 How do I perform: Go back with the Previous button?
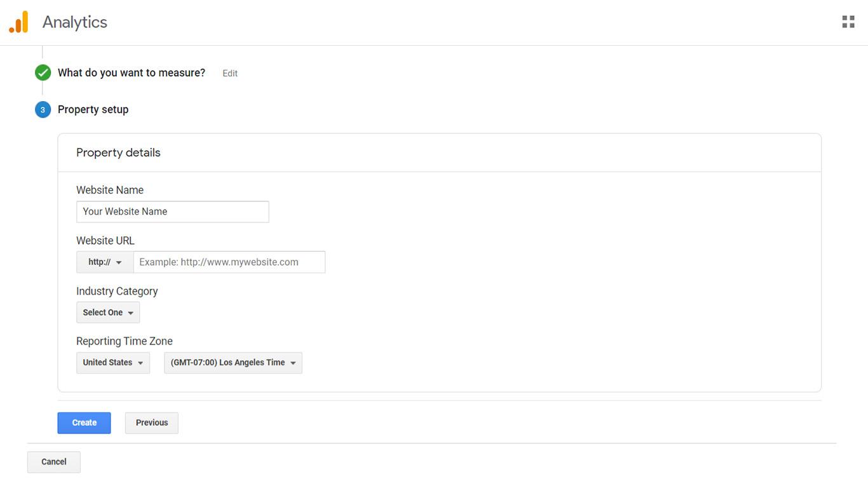pos(152,423)
